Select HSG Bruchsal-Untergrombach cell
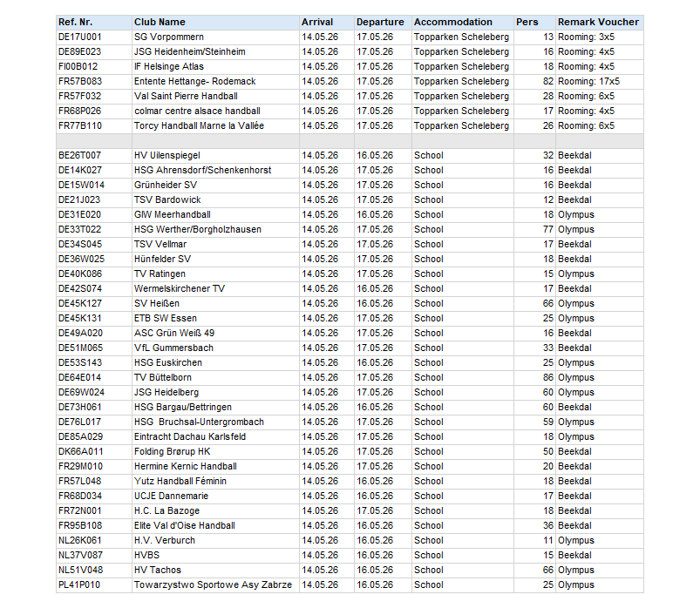This screenshot has width=700, height=608. [x=215, y=422]
